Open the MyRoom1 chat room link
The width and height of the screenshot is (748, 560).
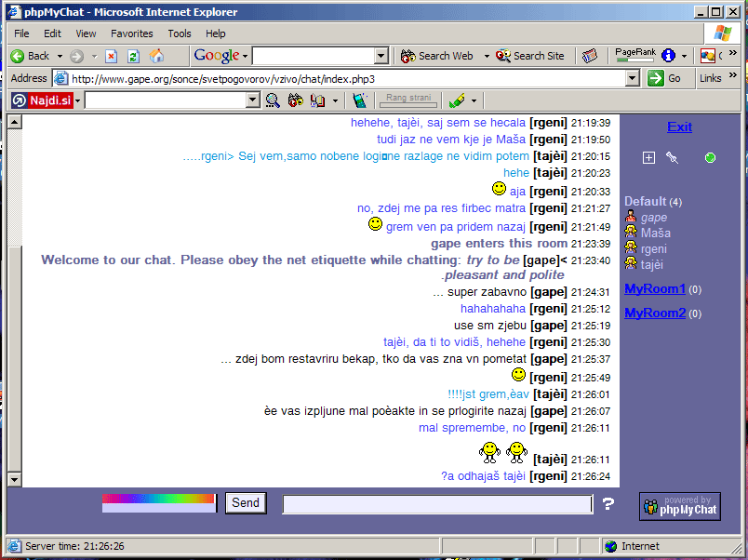655,288
